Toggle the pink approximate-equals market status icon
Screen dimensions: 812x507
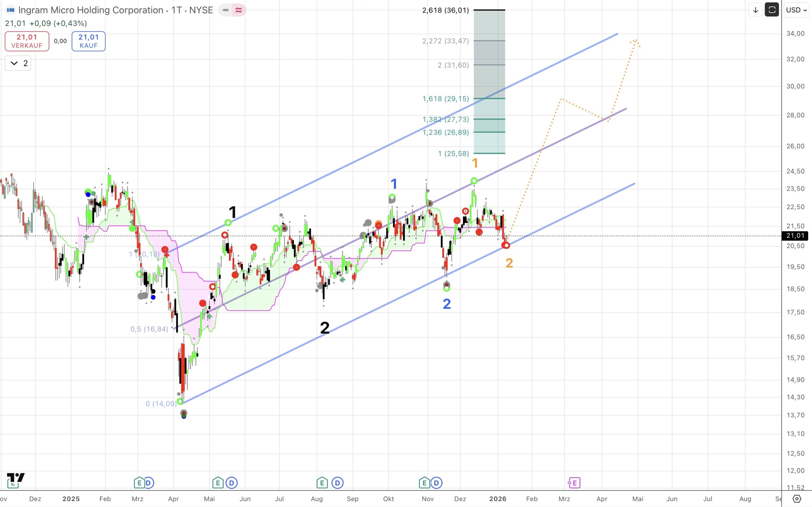pos(239,10)
